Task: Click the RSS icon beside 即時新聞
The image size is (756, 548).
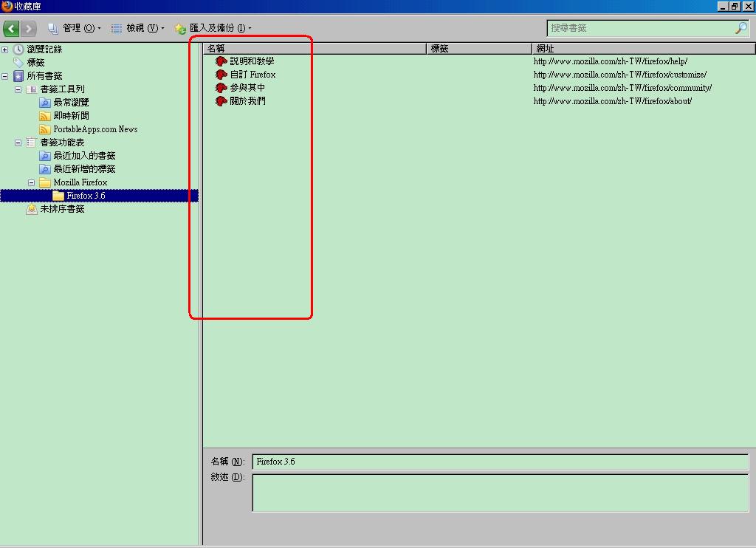Action: click(x=45, y=116)
